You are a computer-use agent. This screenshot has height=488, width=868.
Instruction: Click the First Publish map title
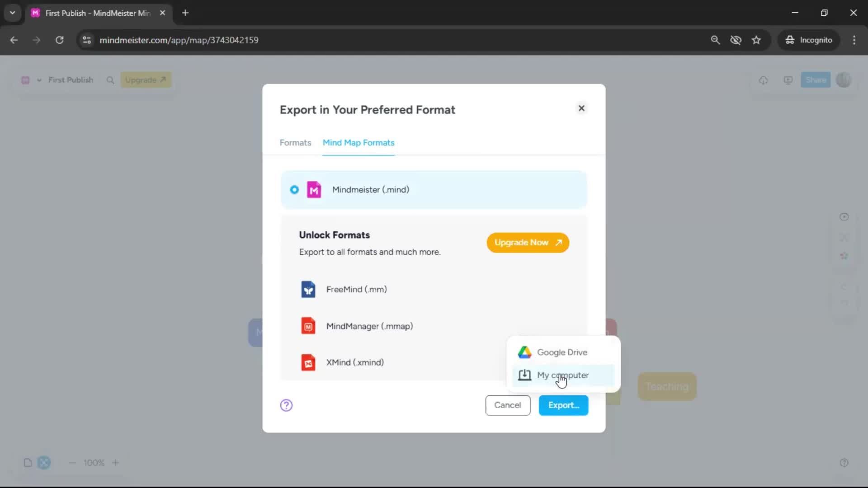tap(71, 80)
